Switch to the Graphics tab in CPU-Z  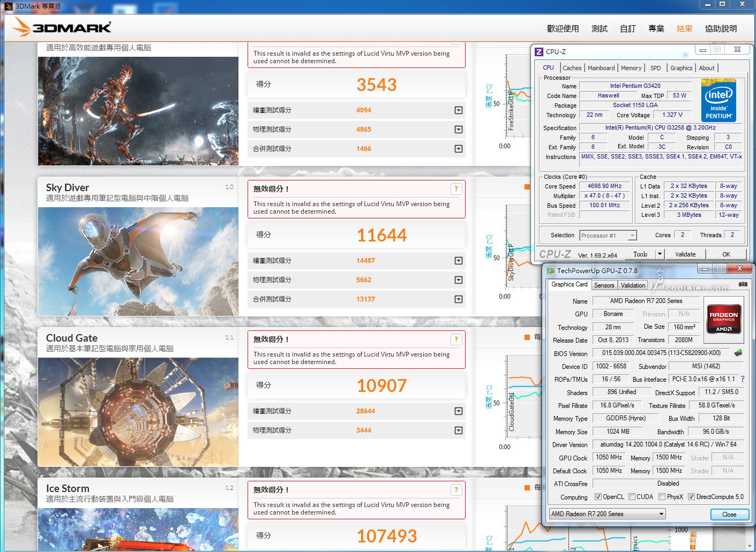(681, 68)
